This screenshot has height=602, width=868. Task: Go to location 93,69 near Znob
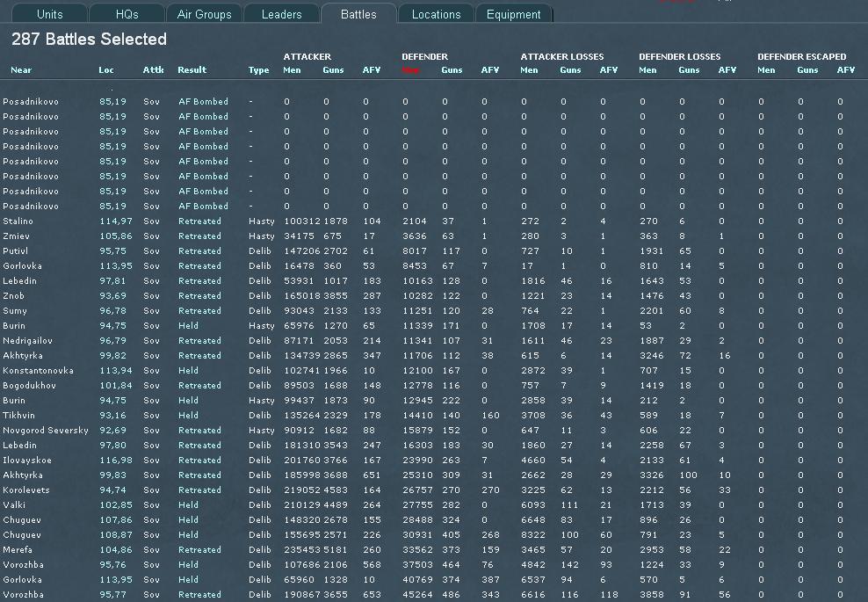(113, 296)
